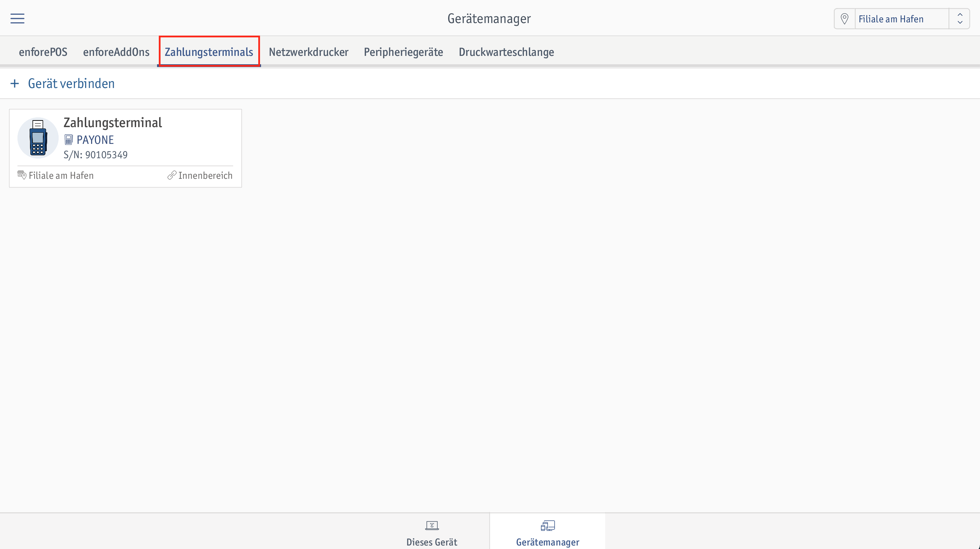Switch to the enforePOS tab

(43, 52)
